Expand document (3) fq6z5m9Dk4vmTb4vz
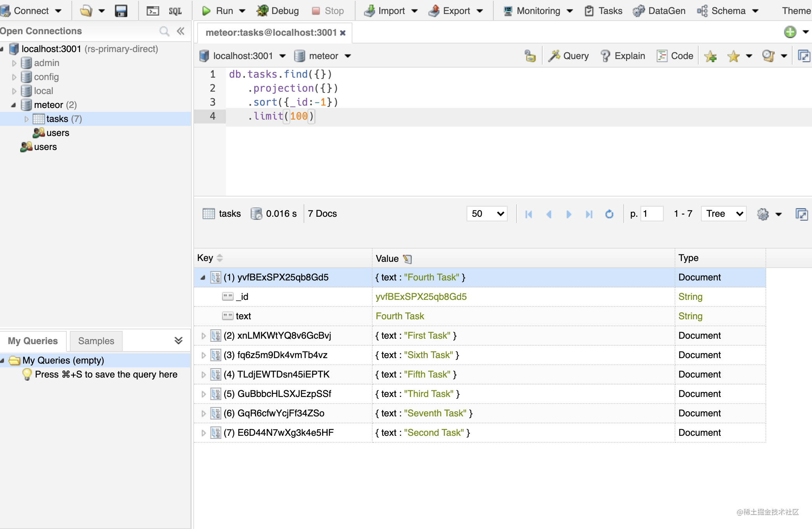 [x=203, y=355]
